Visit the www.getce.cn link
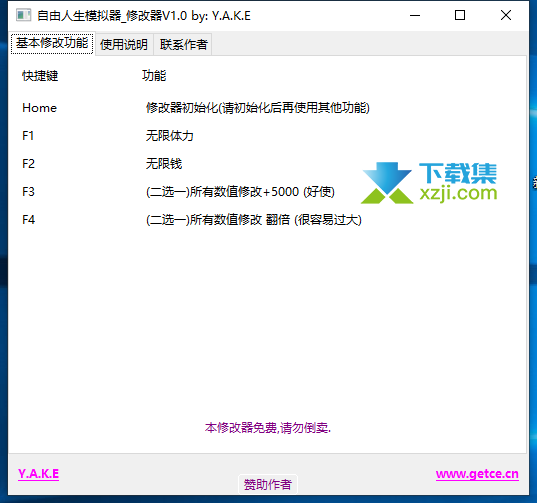This screenshot has width=537, height=503. (x=477, y=474)
